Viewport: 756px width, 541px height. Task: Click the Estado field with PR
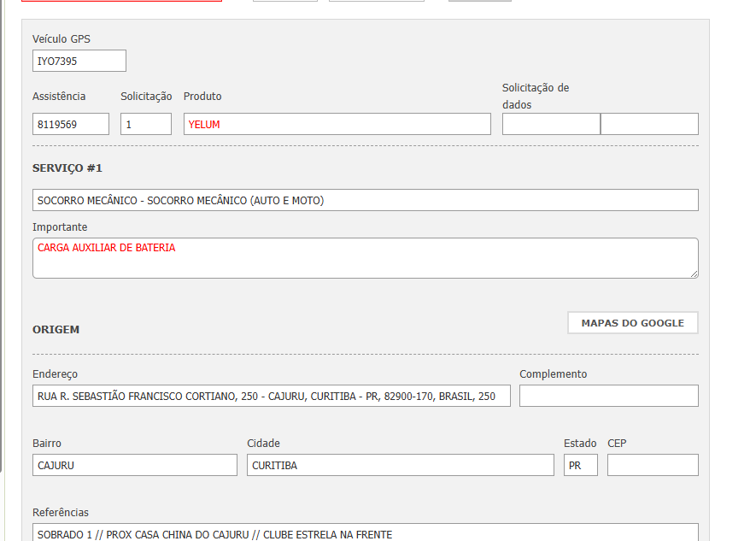point(580,465)
